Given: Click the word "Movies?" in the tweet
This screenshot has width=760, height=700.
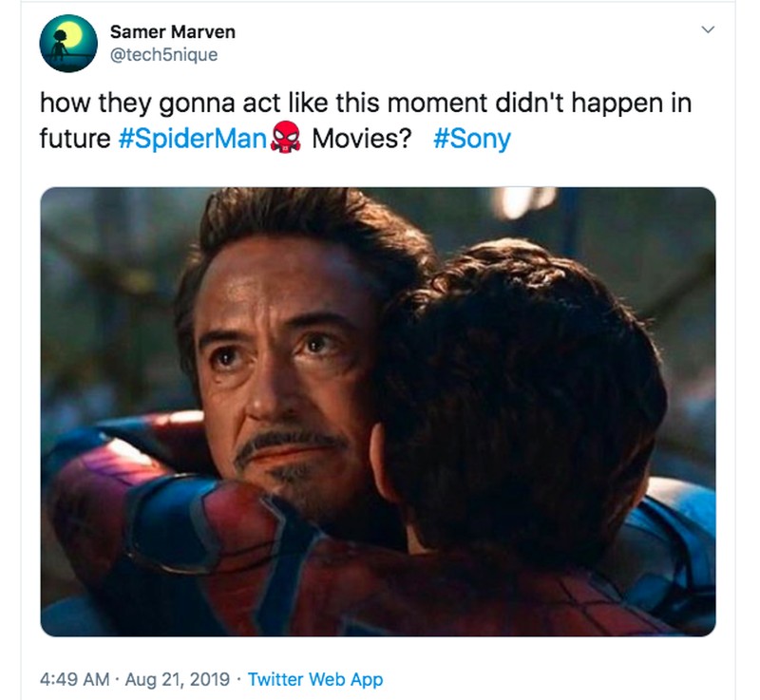Looking at the screenshot, I should 362,140.
